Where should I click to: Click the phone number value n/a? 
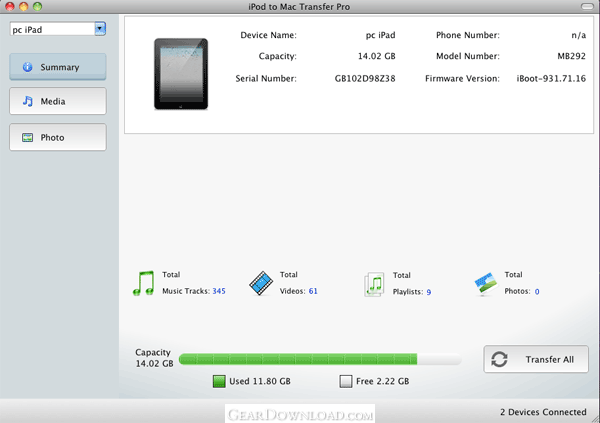pos(579,35)
